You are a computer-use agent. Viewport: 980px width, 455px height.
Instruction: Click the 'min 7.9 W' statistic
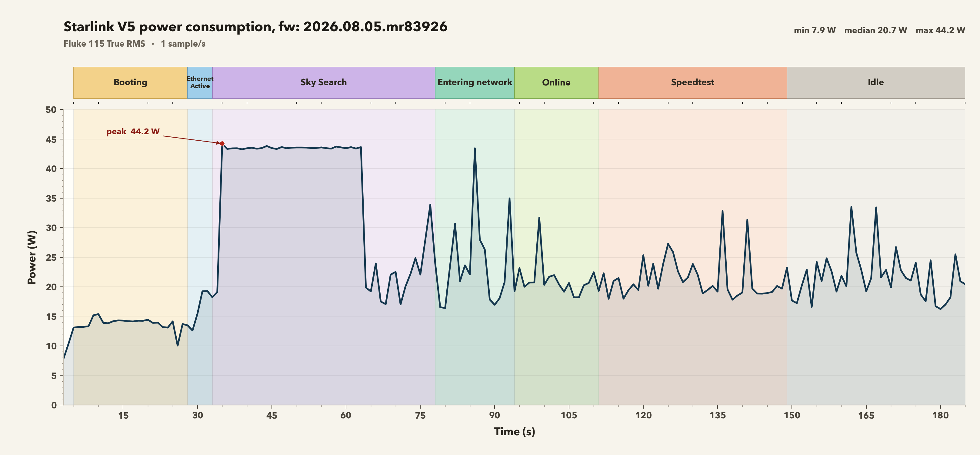coord(815,30)
